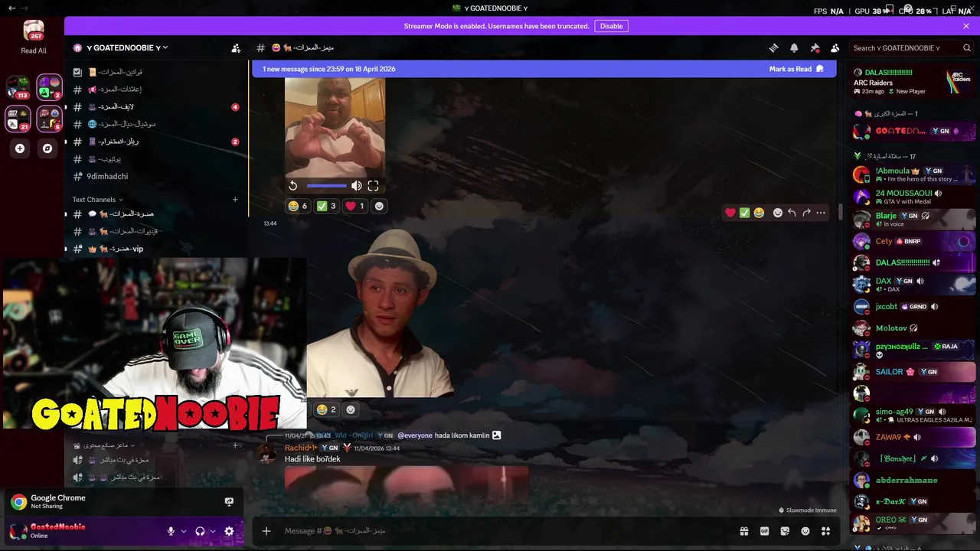Image resolution: width=980 pixels, height=551 pixels.
Task: Toggle microphone mute in the user panel
Action: click(x=171, y=531)
